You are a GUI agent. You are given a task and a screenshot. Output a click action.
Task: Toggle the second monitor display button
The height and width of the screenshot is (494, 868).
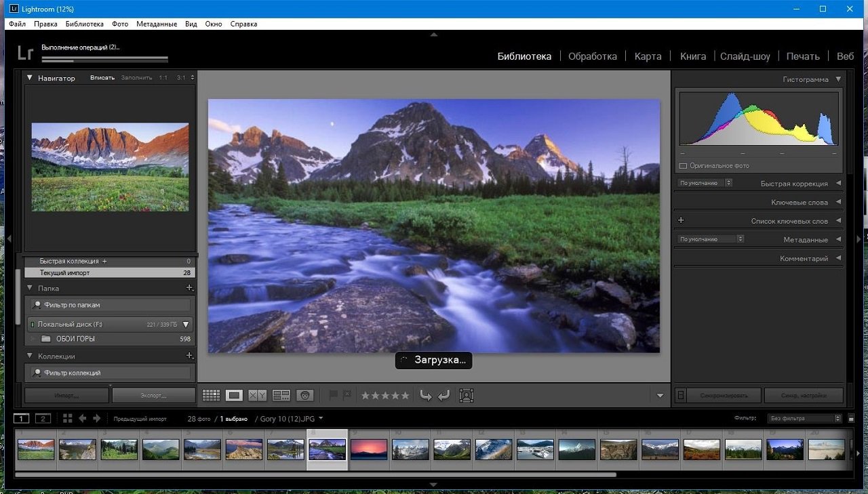coord(43,418)
